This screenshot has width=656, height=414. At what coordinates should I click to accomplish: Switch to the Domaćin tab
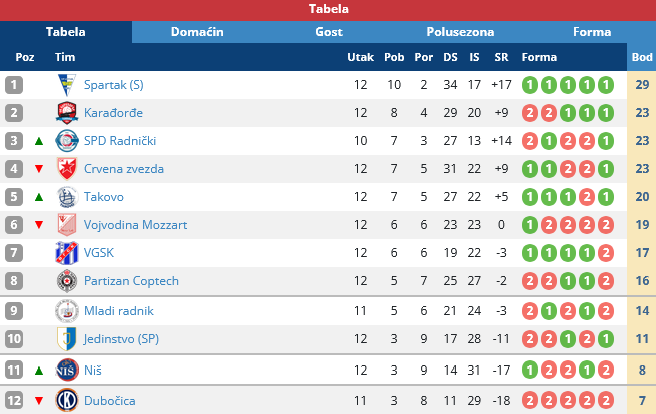tap(197, 32)
